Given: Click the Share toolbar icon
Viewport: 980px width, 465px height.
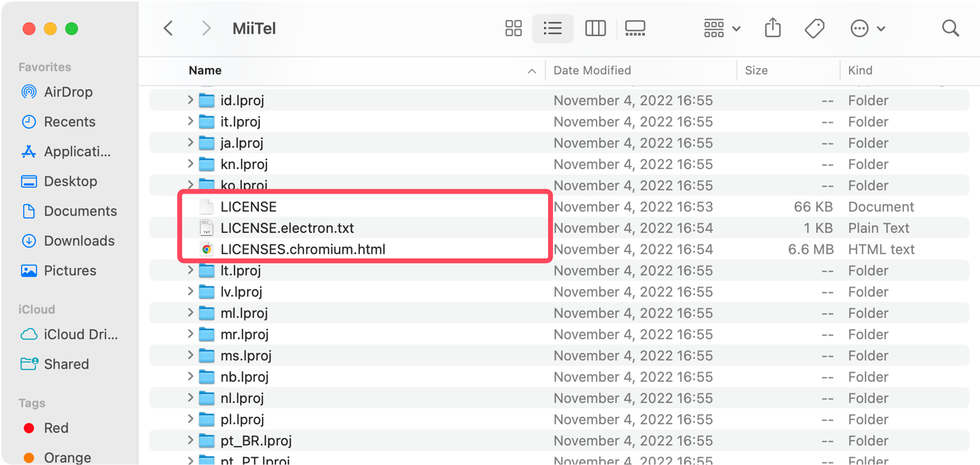Looking at the screenshot, I should tap(773, 29).
